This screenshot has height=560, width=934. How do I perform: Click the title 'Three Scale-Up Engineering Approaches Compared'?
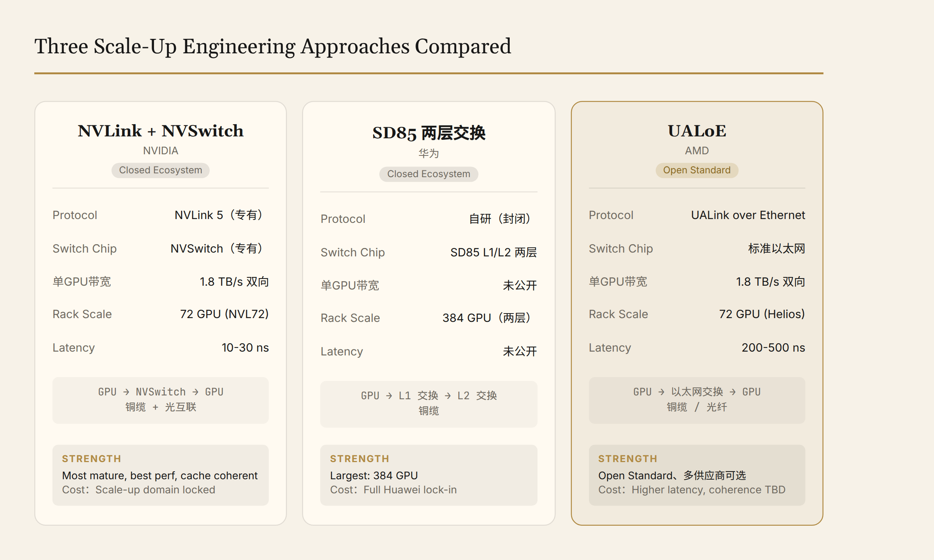click(x=273, y=46)
